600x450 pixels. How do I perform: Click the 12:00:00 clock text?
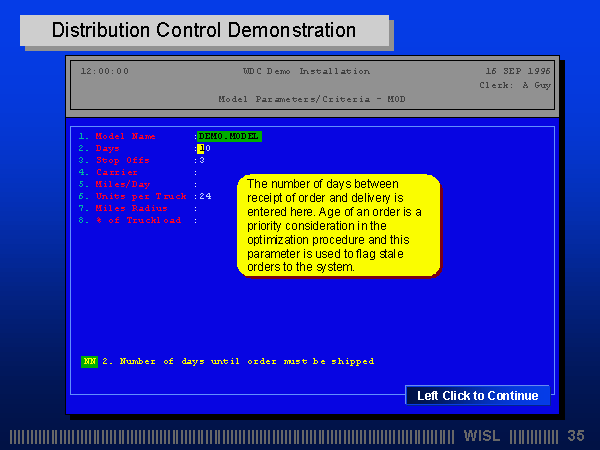click(x=105, y=71)
